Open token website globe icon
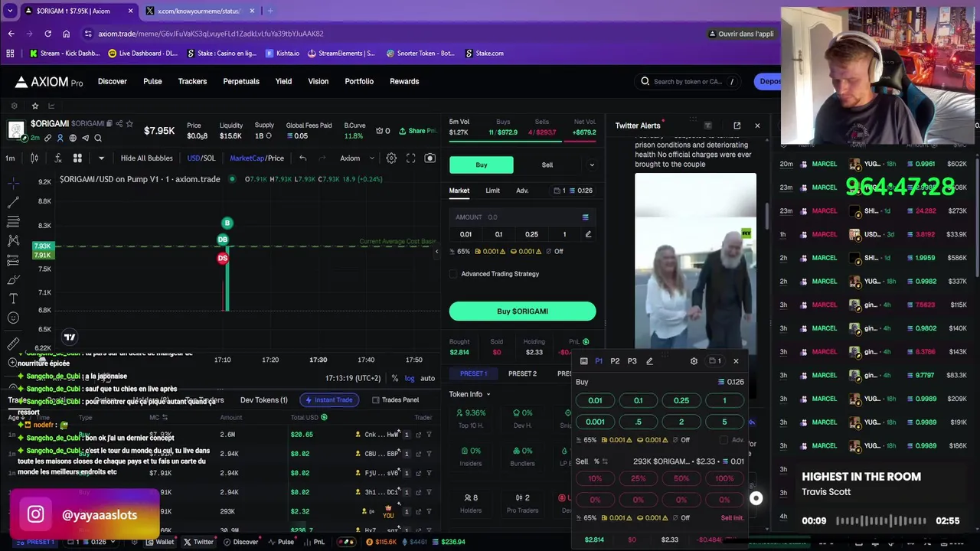This screenshot has height=551, width=980. (x=73, y=138)
